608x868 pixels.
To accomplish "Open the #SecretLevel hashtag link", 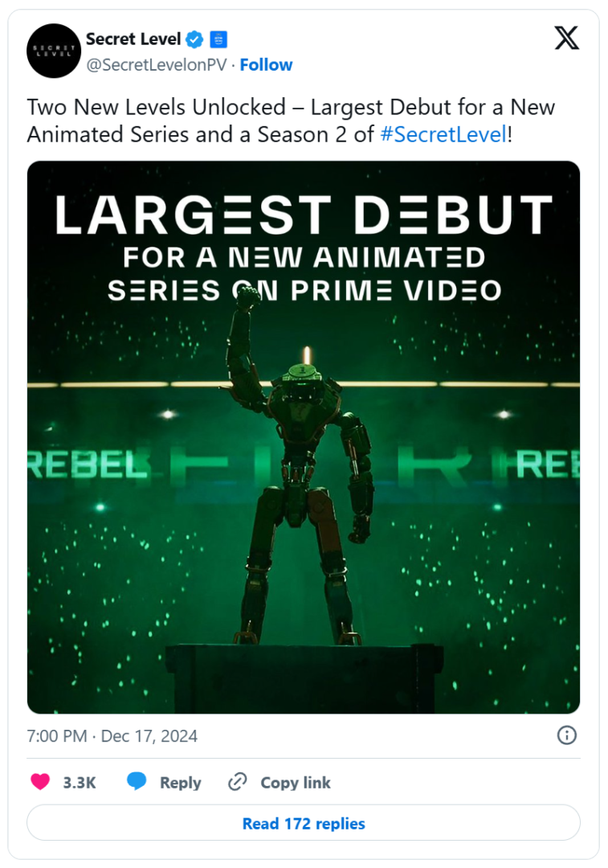I will (443, 134).
